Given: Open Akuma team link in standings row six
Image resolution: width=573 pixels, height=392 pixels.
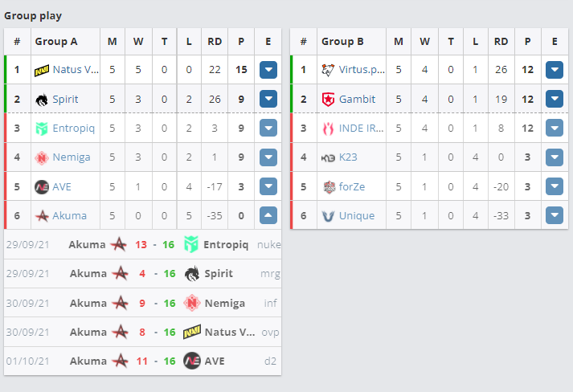Looking at the screenshot, I should coord(69,215).
